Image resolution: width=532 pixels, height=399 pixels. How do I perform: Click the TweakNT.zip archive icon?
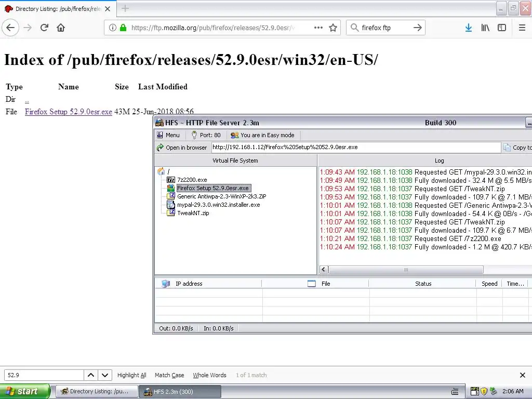tap(171, 213)
